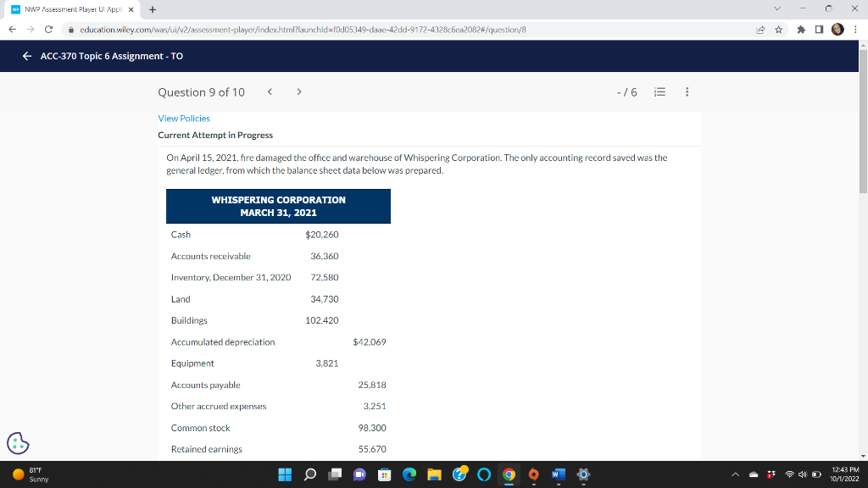Open the Chrome profile avatar
Image resolution: width=868 pixels, height=488 pixels.
pyautogui.click(x=837, y=30)
